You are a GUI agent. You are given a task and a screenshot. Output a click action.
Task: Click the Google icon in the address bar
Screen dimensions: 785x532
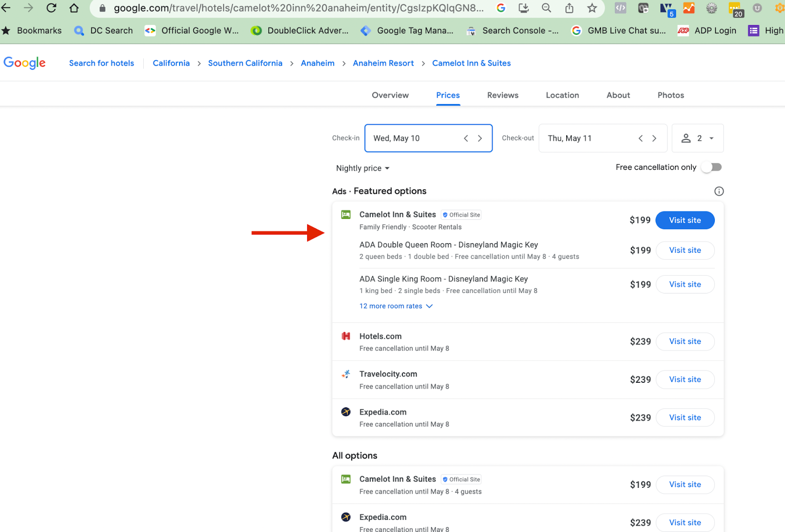click(501, 8)
